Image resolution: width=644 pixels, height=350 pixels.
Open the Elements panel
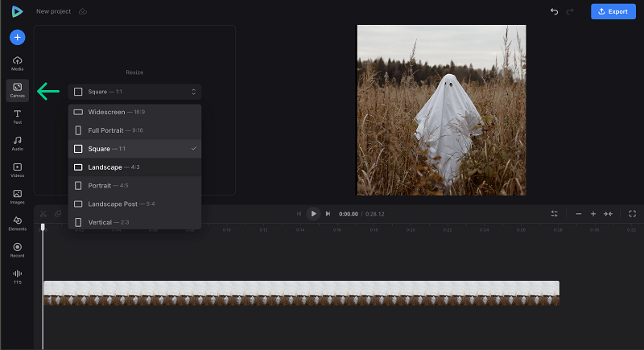point(18,222)
